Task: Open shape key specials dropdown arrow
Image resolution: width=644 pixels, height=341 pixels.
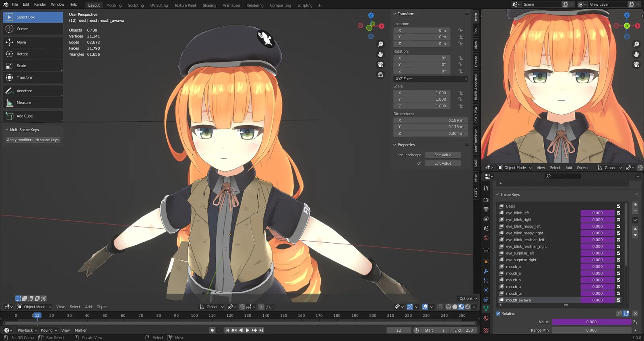Action: coord(635,220)
